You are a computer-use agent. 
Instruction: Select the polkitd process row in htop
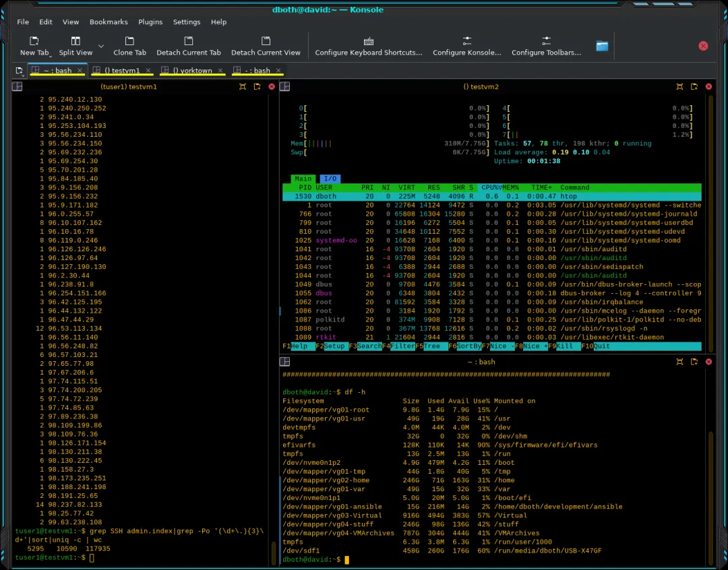[491, 320]
